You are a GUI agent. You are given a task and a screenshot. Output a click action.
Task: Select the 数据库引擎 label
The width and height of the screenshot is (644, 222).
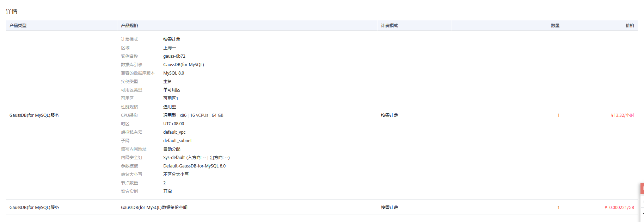[x=131, y=65]
